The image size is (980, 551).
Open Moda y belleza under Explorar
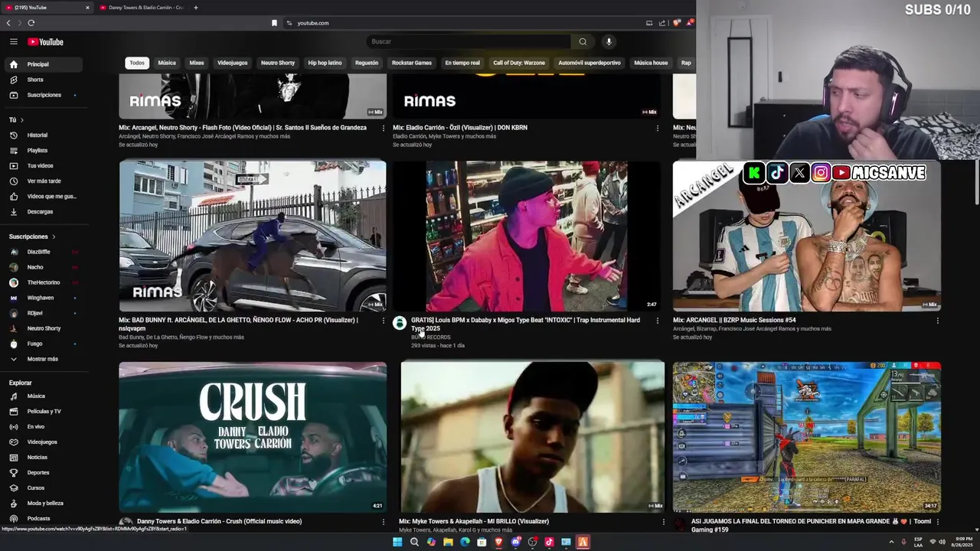[x=43, y=503]
